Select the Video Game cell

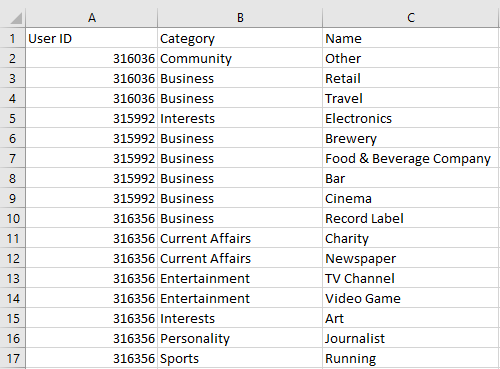(411, 298)
